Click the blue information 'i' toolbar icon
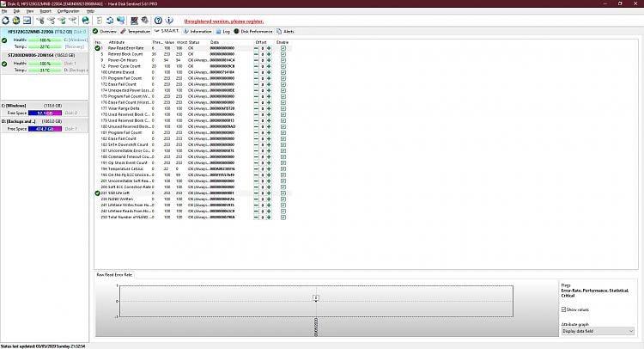The height and width of the screenshot is (349, 644). point(169,20)
